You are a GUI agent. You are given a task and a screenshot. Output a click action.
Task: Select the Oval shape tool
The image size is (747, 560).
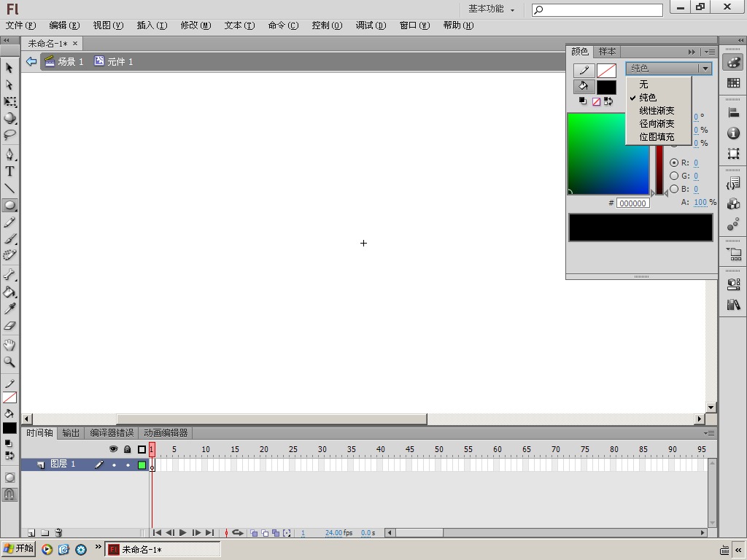coord(9,205)
